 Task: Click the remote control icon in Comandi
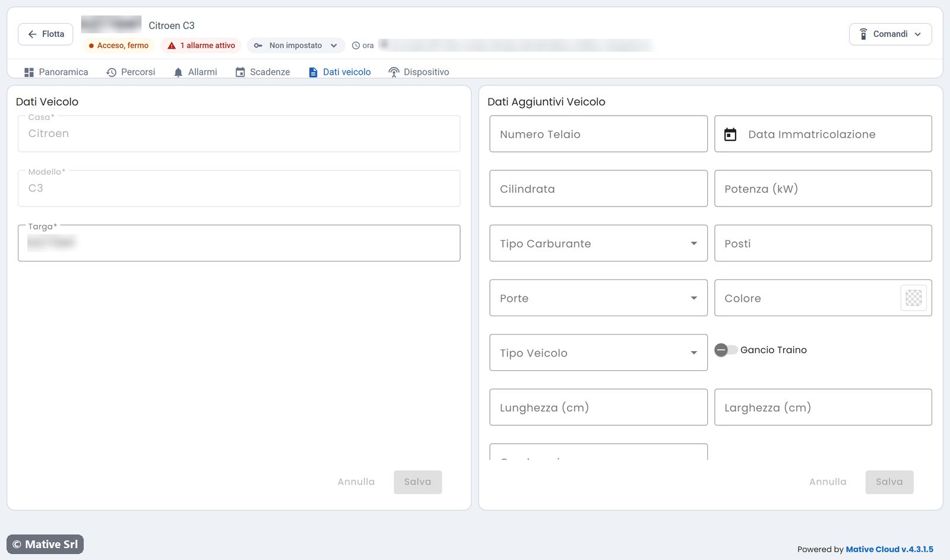(x=863, y=34)
